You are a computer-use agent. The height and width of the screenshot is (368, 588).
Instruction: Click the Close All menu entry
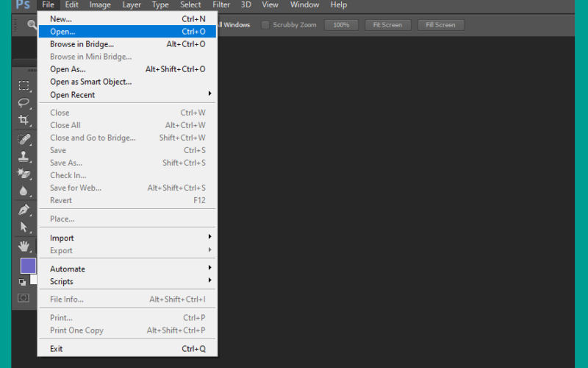coord(127,125)
